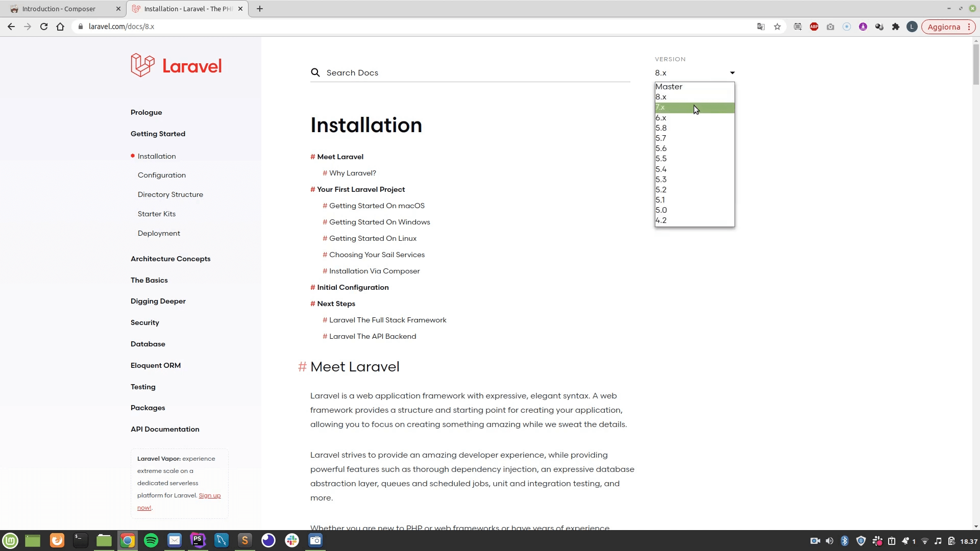980x551 pixels.
Task: Open the Getting Started section
Action: 158,133
